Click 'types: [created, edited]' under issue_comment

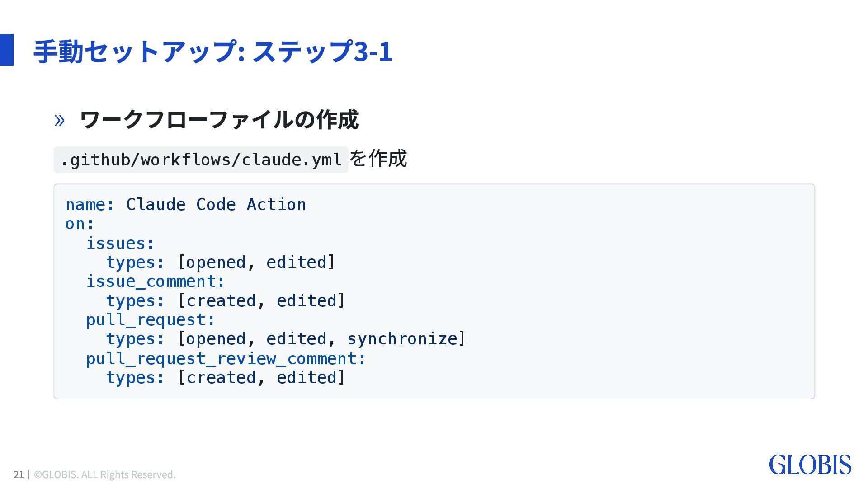coord(225,301)
